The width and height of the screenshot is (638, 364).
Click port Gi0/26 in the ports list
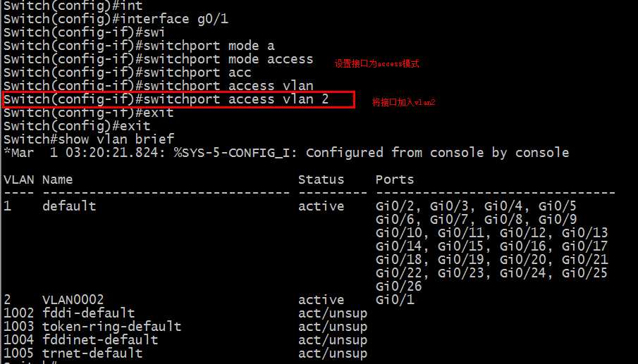tap(399, 287)
